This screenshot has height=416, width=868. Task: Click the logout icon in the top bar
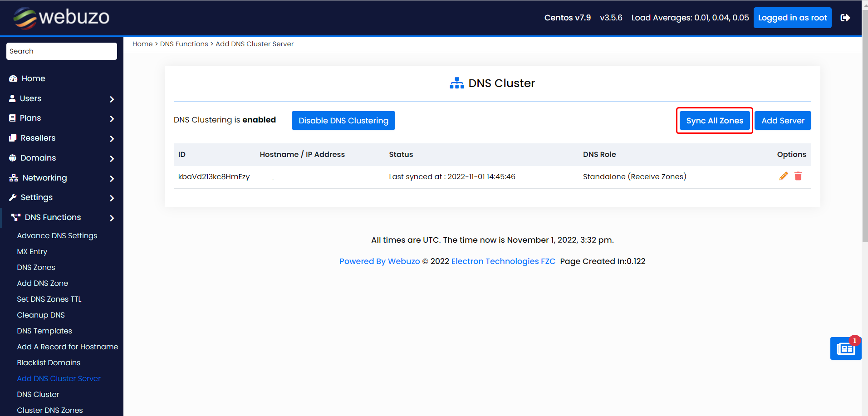(x=846, y=17)
